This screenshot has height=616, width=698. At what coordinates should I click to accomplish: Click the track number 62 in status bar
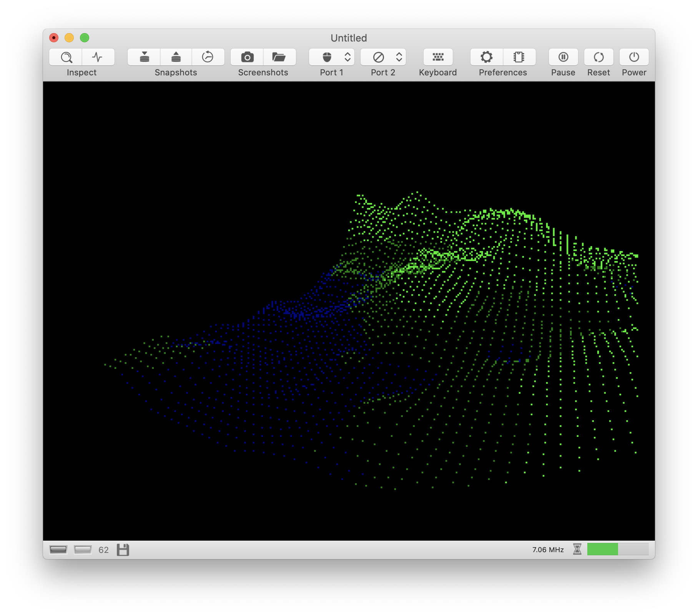tap(103, 550)
